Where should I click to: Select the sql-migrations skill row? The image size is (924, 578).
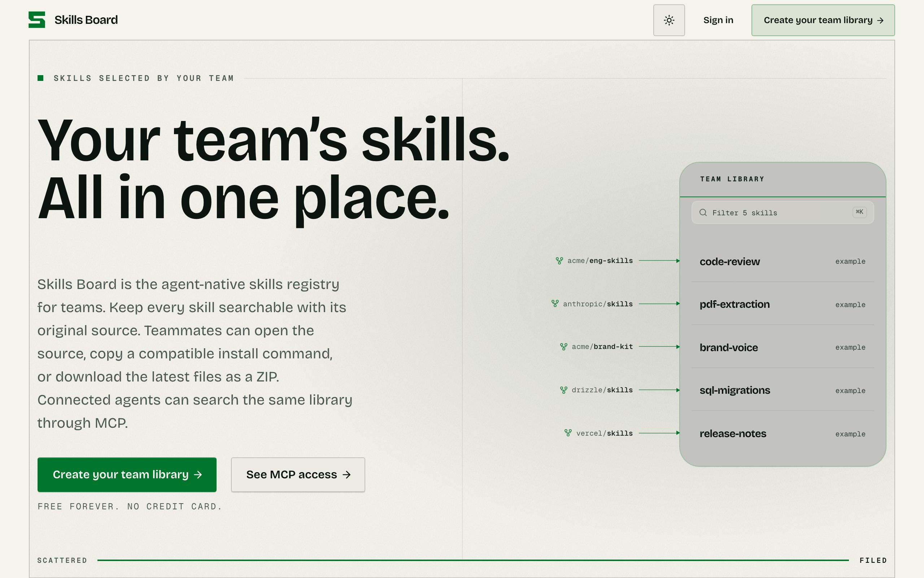[783, 390]
